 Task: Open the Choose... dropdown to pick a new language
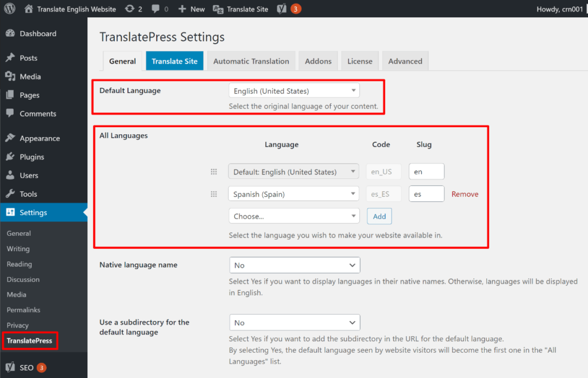click(x=293, y=216)
